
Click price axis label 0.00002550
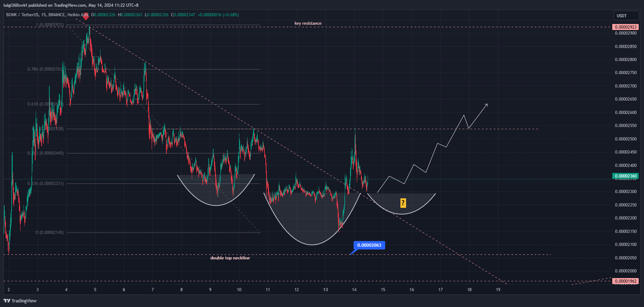(x=626, y=126)
